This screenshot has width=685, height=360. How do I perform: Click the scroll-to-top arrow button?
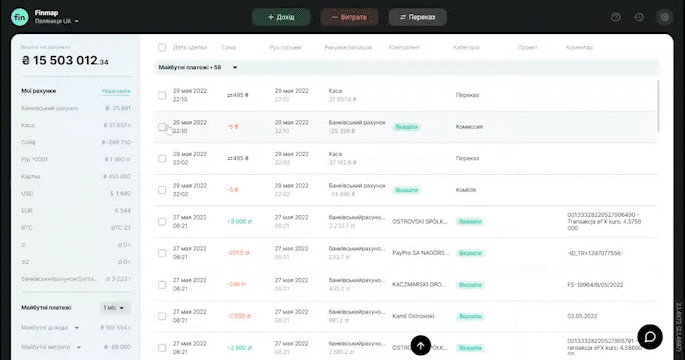tap(421, 346)
